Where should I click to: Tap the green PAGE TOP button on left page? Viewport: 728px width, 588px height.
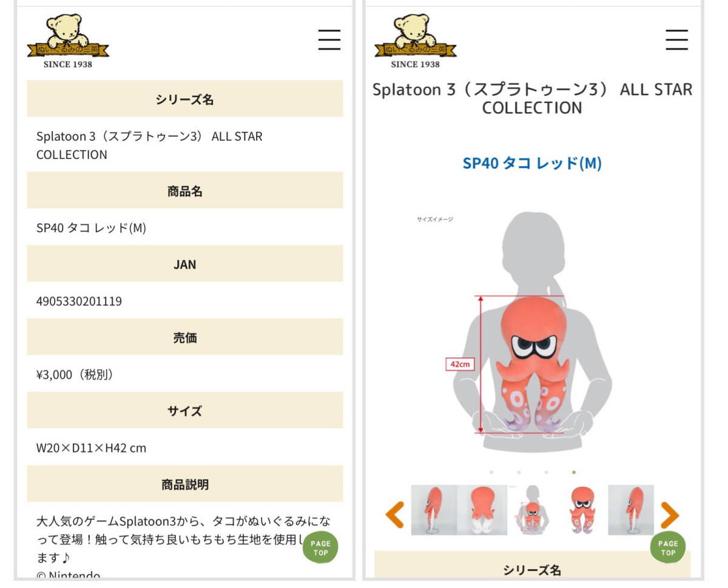320,547
